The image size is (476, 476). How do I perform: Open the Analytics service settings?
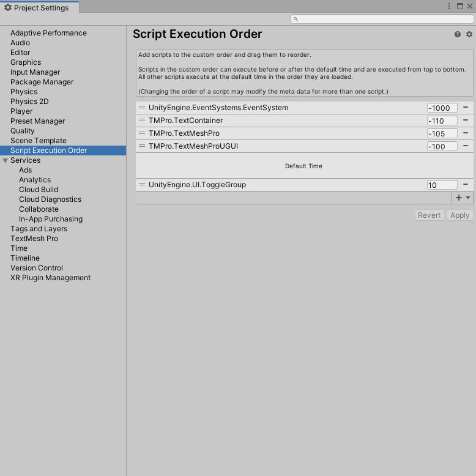pos(35,180)
